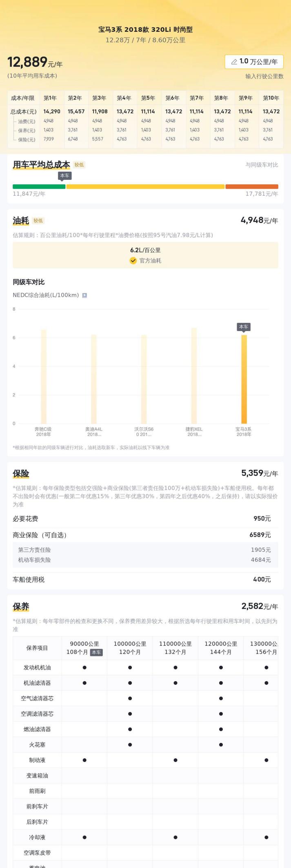Click the 较低 badge next to 油耗
Image resolution: width=291 pixels, height=868 pixels.
point(38,221)
